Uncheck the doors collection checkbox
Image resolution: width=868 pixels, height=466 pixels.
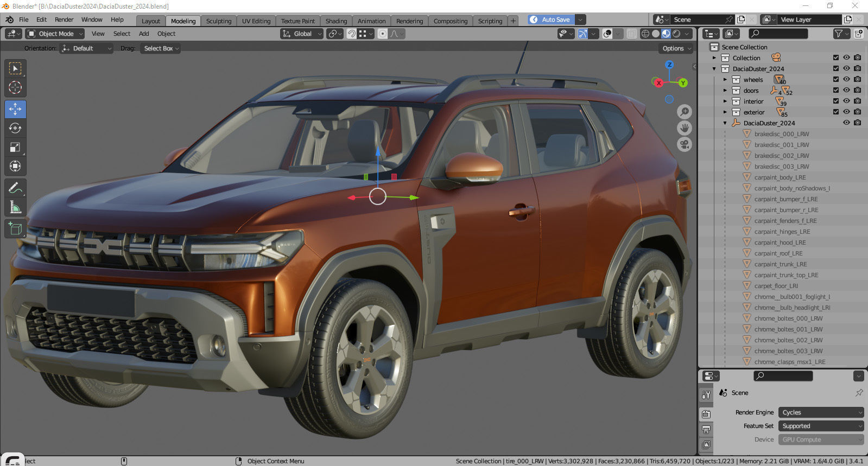click(x=836, y=90)
